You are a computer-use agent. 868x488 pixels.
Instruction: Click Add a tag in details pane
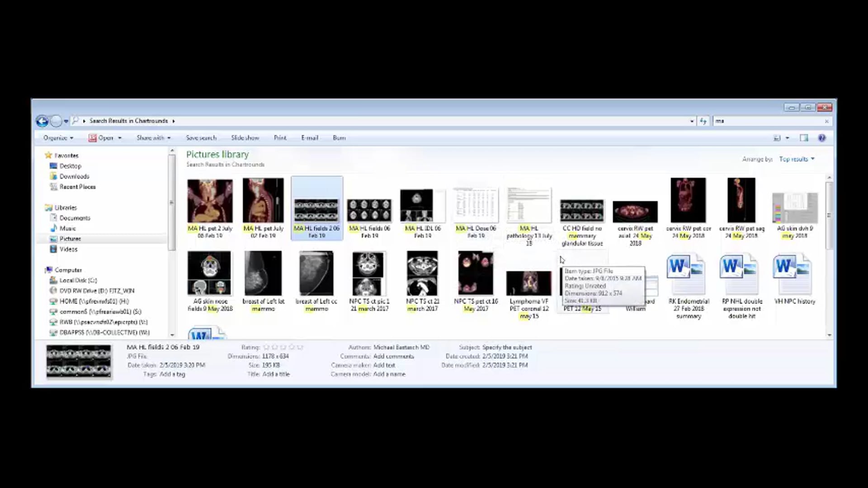(172, 374)
